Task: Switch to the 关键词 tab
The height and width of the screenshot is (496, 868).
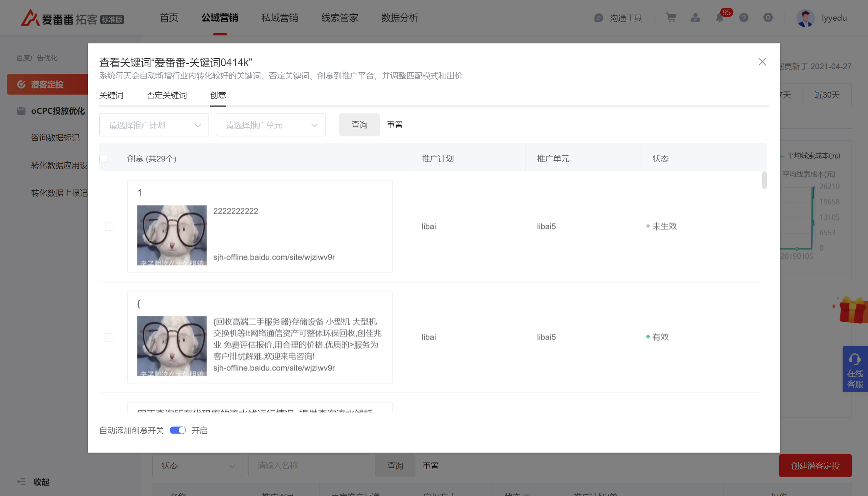Action: [x=111, y=95]
